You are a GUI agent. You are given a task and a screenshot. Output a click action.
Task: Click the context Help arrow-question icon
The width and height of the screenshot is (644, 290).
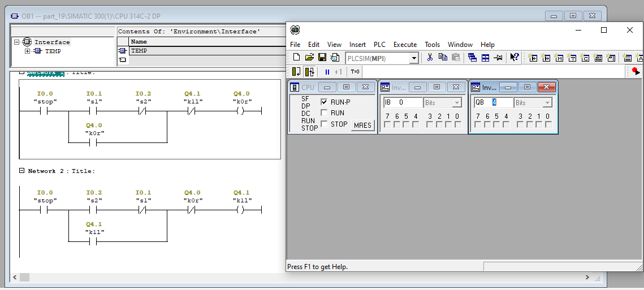[514, 58]
